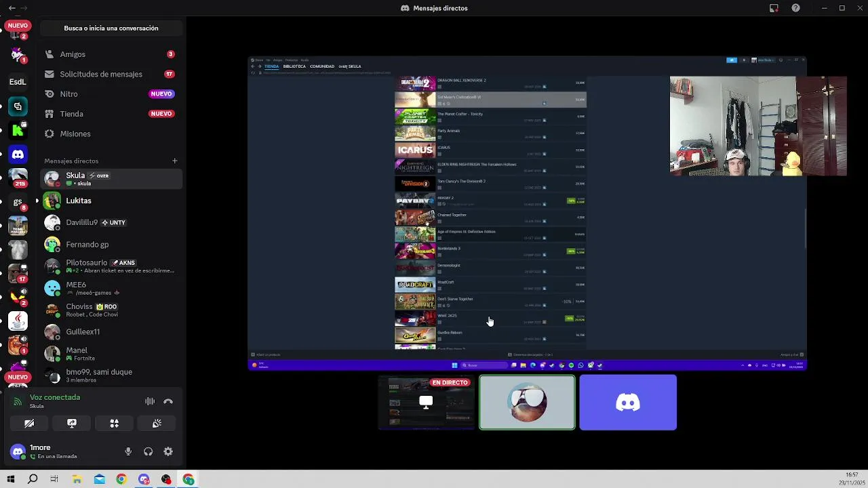Click 'Voz conectada' connection status
The image size is (868, 488).
tap(55, 397)
